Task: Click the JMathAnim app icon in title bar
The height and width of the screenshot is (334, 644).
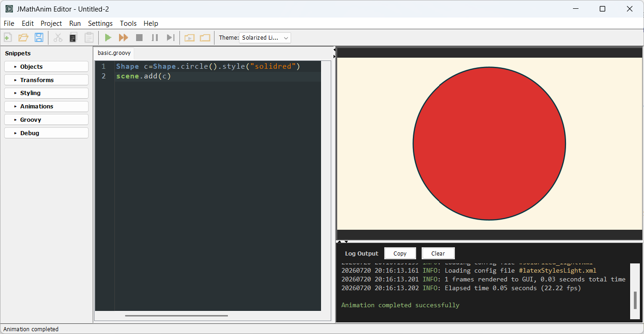Action: tap(9, 9)
